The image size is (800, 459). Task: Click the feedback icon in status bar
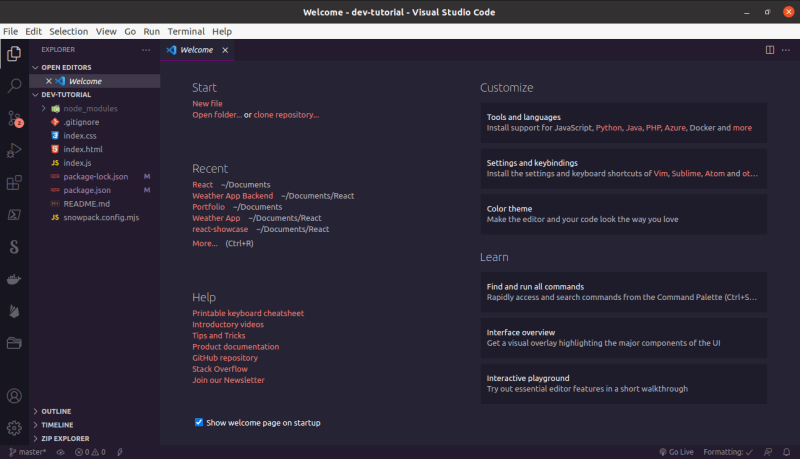click(768, 452)
